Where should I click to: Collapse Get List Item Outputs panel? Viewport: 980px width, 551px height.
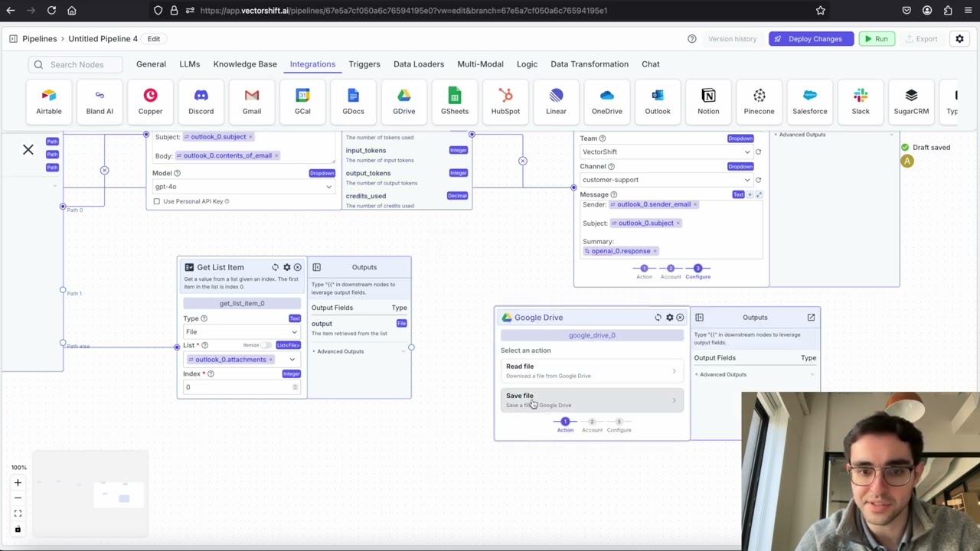[x=316, y=267]
